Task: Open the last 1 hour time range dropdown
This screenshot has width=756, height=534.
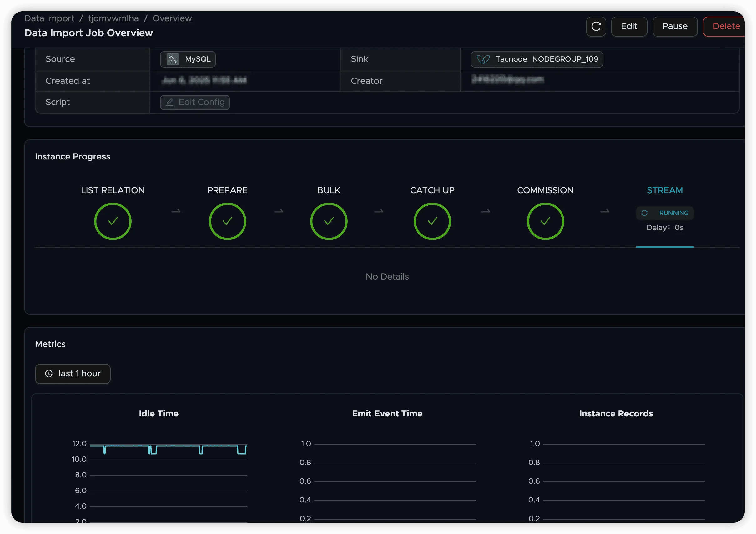Action: [73, 374]
